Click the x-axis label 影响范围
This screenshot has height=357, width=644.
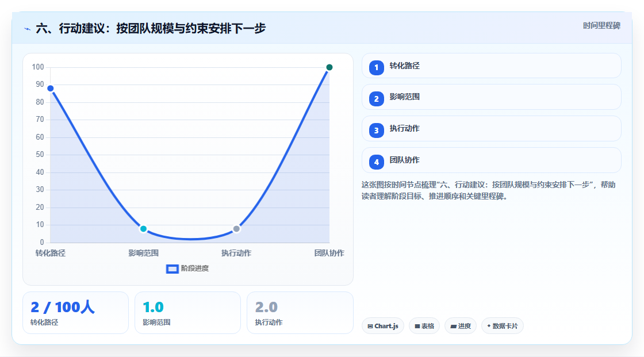coord(143,253)
